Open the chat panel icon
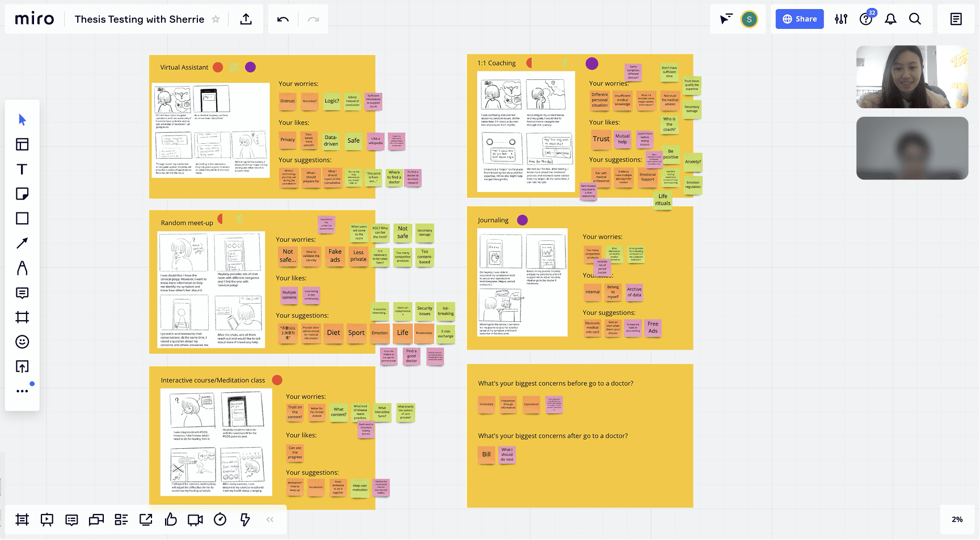 (x=96, y=520)
